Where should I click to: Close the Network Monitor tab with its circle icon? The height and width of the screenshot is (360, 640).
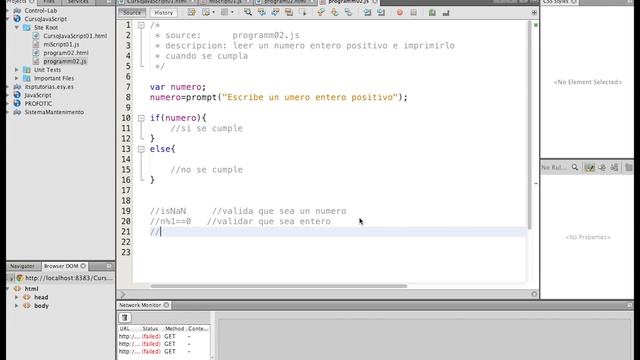tap(166, 305)
